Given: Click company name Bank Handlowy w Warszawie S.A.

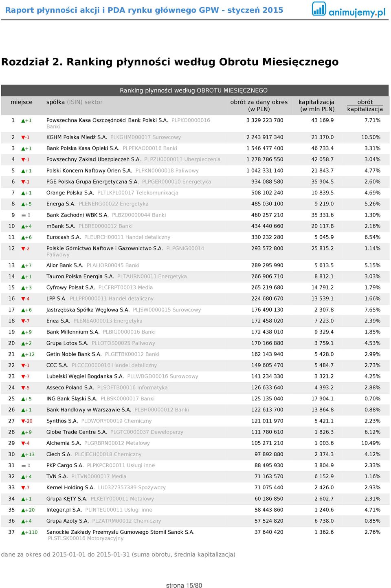Looking at the screenshot, I should click(x=89, y=410).
